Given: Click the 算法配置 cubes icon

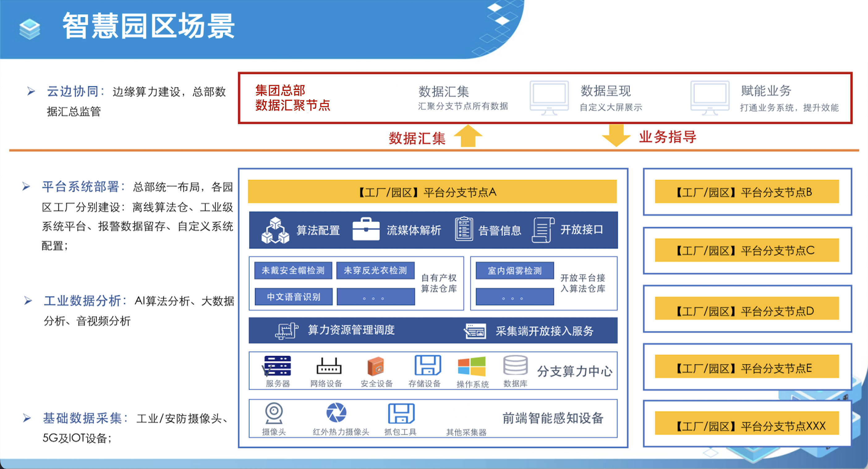Looking at the screenshot, I should [x=275, y=230].
